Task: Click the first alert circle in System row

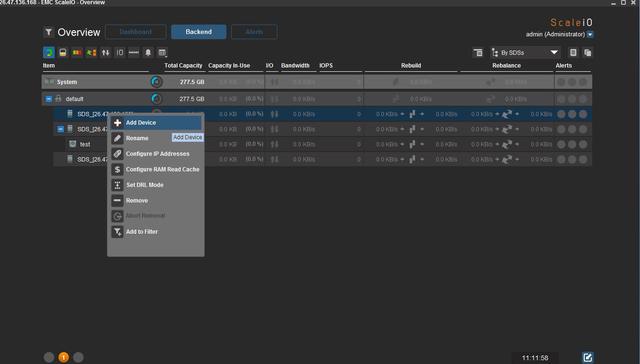Action: pos(561,82)
